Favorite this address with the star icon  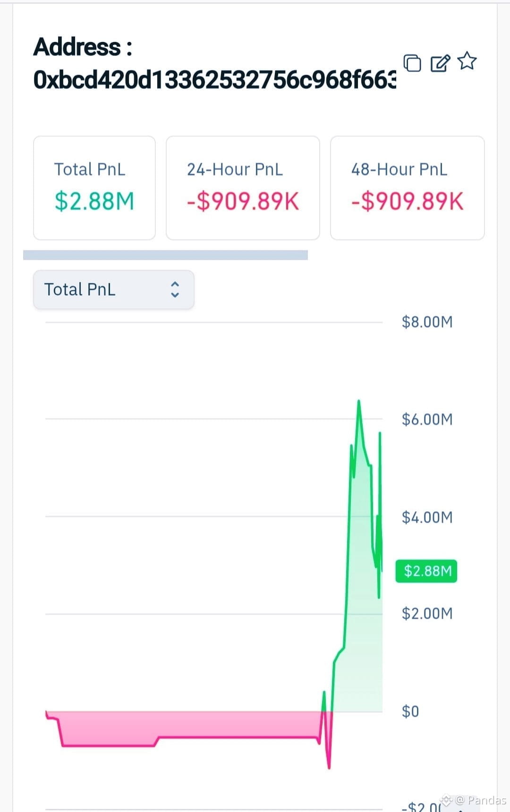click(467, 61)
